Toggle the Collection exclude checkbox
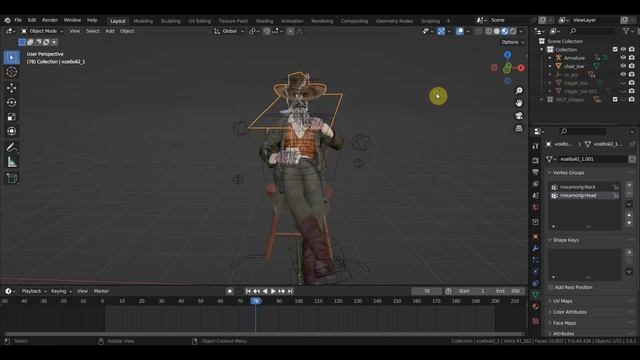The height and width of the screenshot is (360, 640). 615,49
